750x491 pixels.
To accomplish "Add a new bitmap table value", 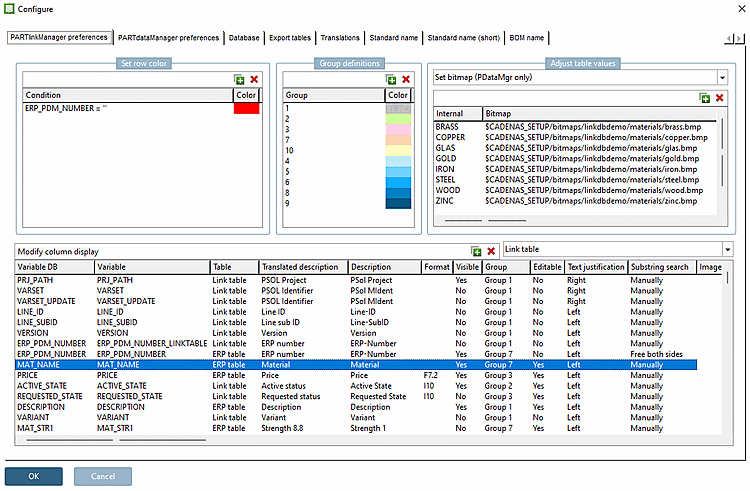I will [706, 98].
